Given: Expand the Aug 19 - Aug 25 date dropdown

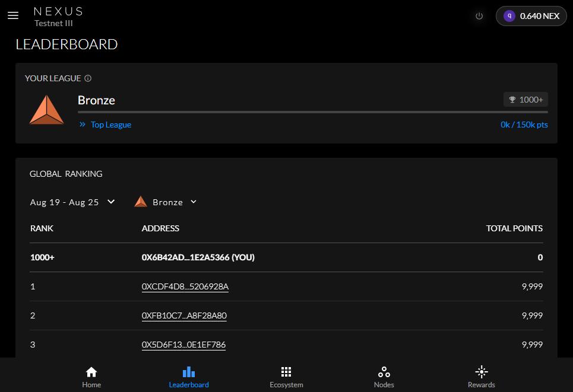Looking at the screenshot, I should [x=72, y=202].
